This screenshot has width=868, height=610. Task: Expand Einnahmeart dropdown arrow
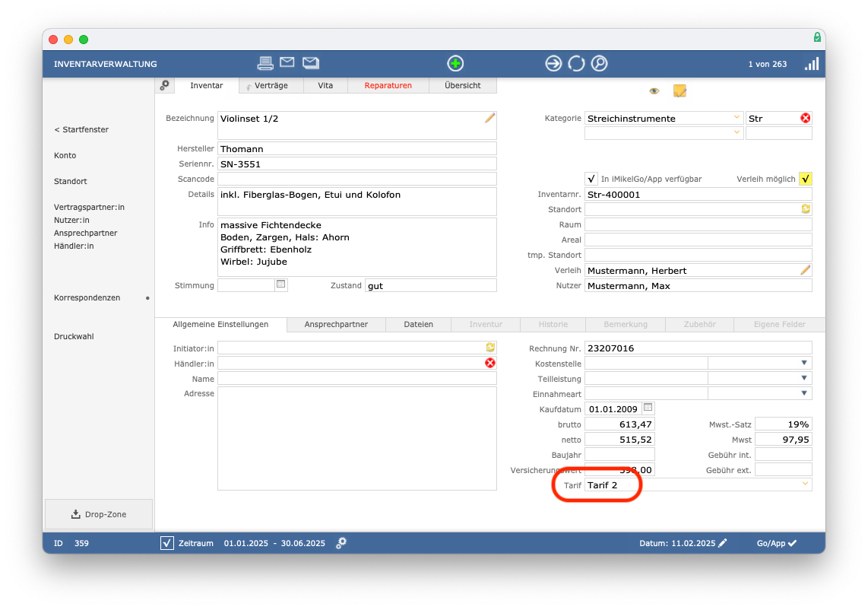click(804, 393)
